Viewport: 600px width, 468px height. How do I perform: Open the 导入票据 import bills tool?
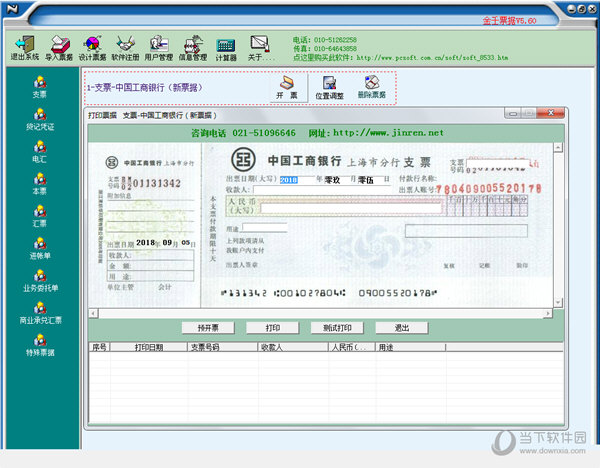pos(59,48)
